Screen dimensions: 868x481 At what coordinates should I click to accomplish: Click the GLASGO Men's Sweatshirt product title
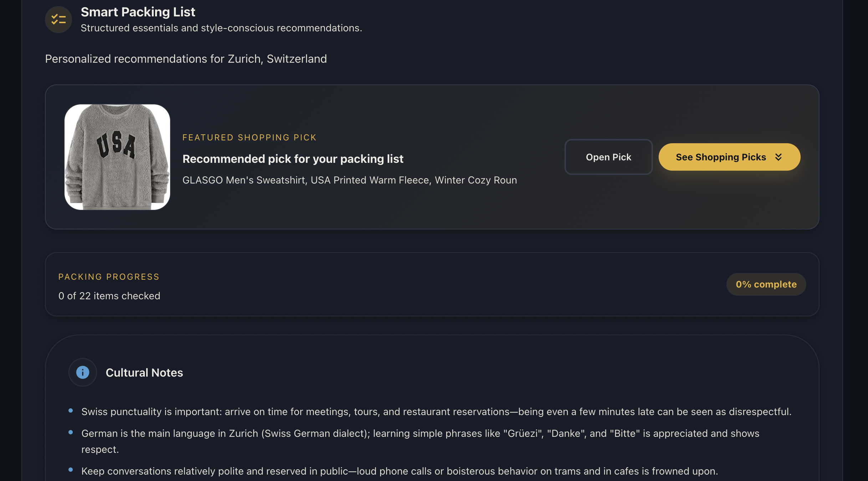[349, 180]
